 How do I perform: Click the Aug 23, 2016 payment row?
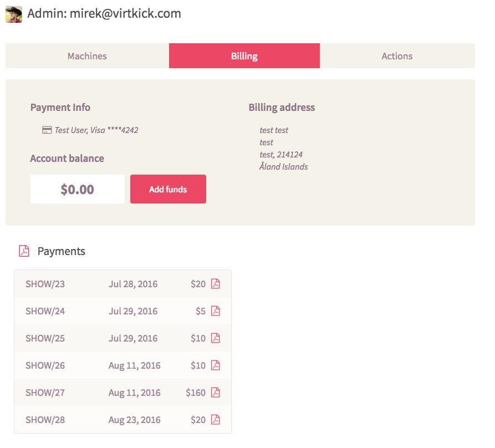[123, 420]
